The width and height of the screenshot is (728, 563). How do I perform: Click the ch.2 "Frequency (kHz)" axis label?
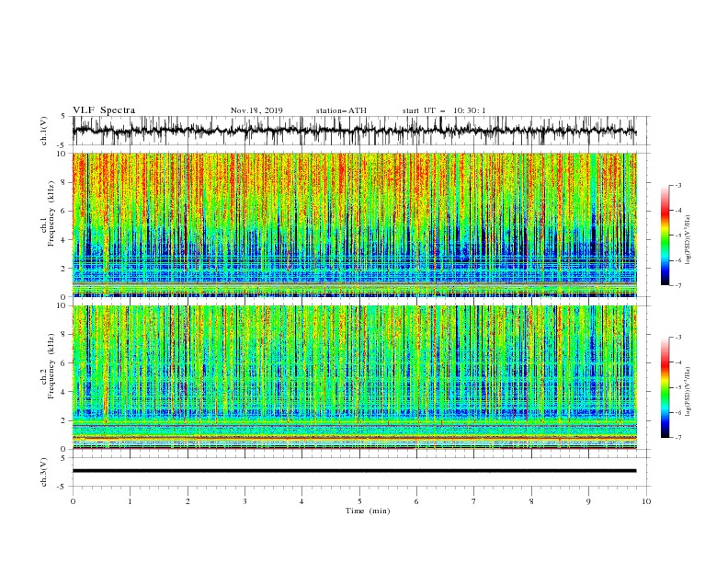click(51, 366)
